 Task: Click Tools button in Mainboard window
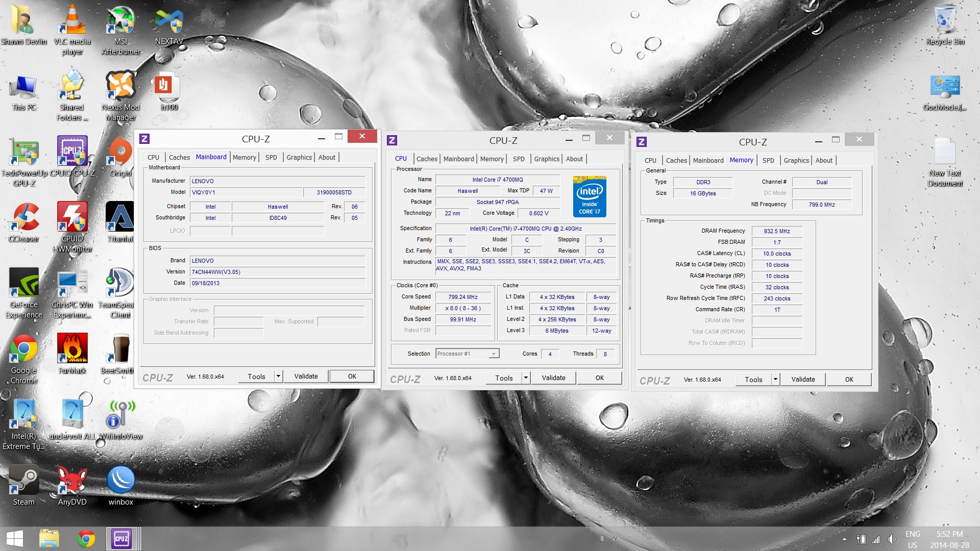point(256,377)
